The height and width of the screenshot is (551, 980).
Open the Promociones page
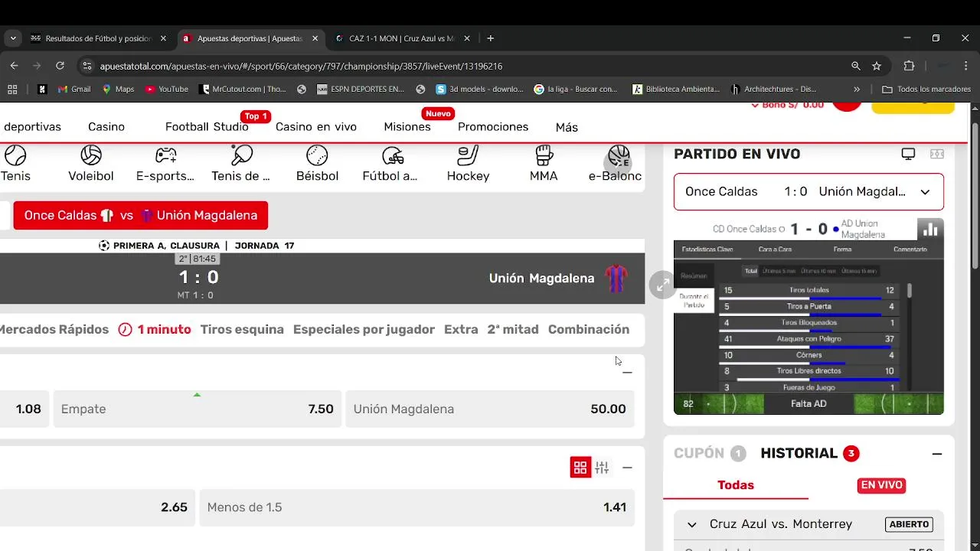[493, 127]
